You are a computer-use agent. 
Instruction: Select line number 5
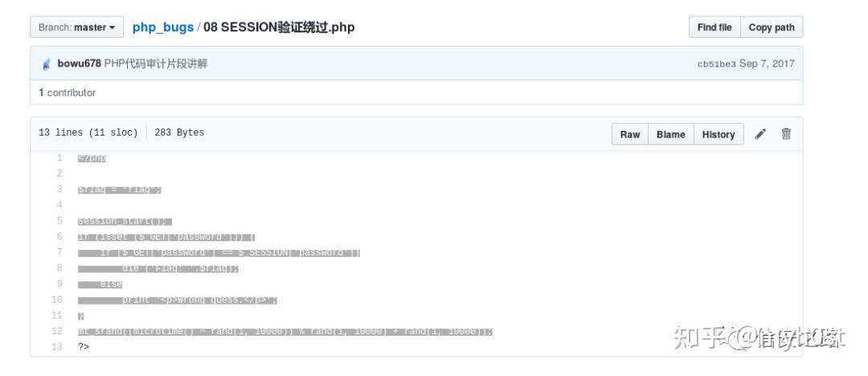point(59,221)
